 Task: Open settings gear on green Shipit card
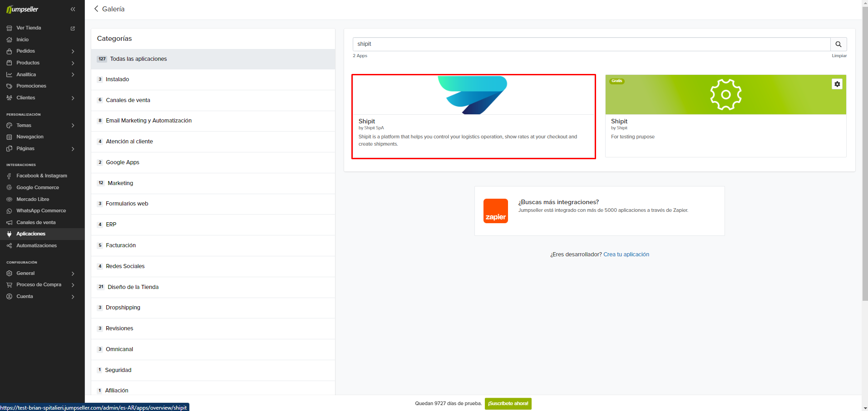pos(837,84)
